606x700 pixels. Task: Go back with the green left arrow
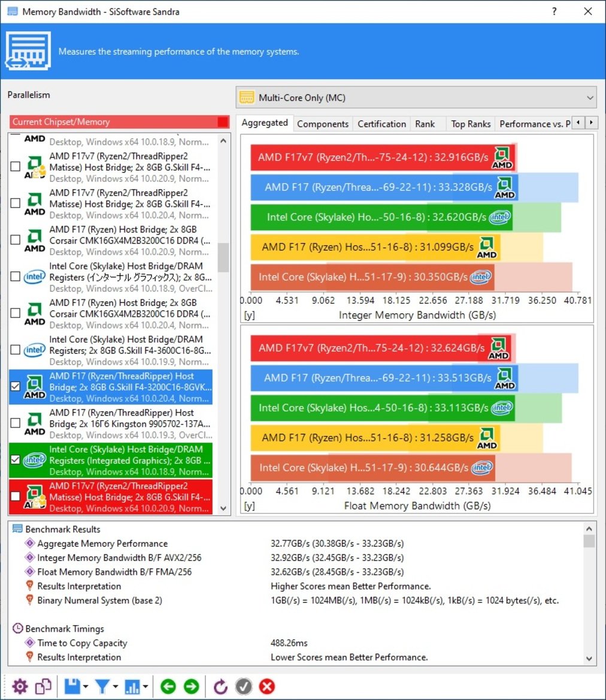tap(168, 686)
